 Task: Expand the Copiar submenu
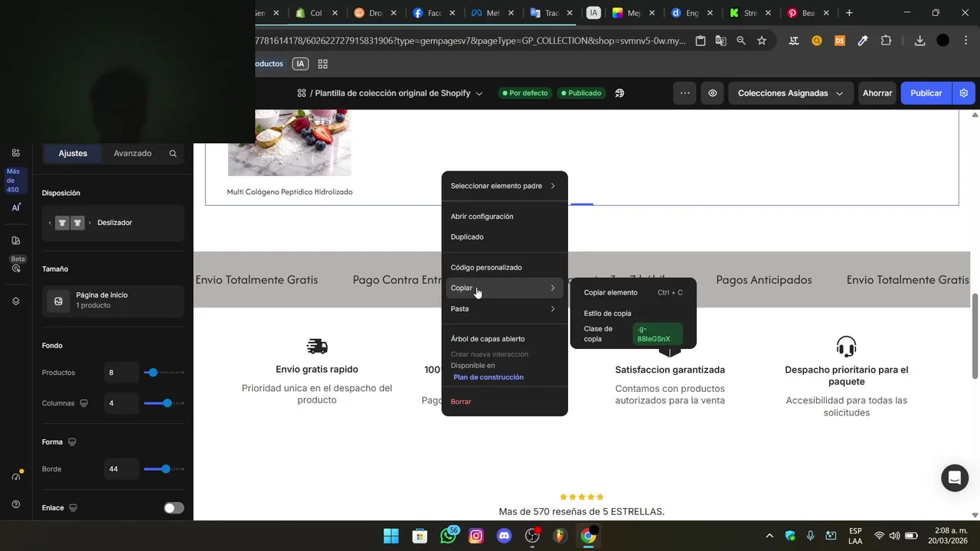click(505, 288)
